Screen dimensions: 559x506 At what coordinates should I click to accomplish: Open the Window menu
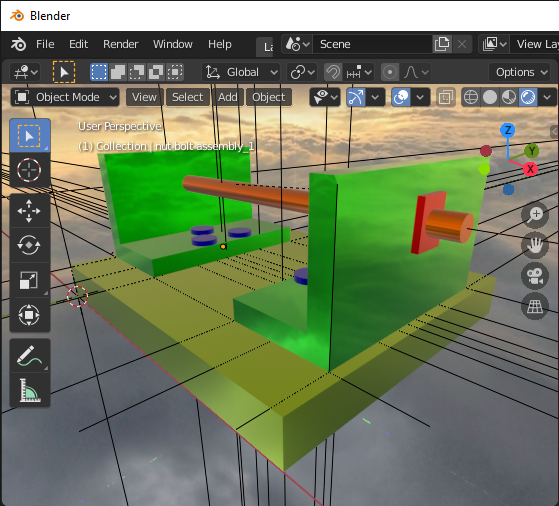pos(173,44)
